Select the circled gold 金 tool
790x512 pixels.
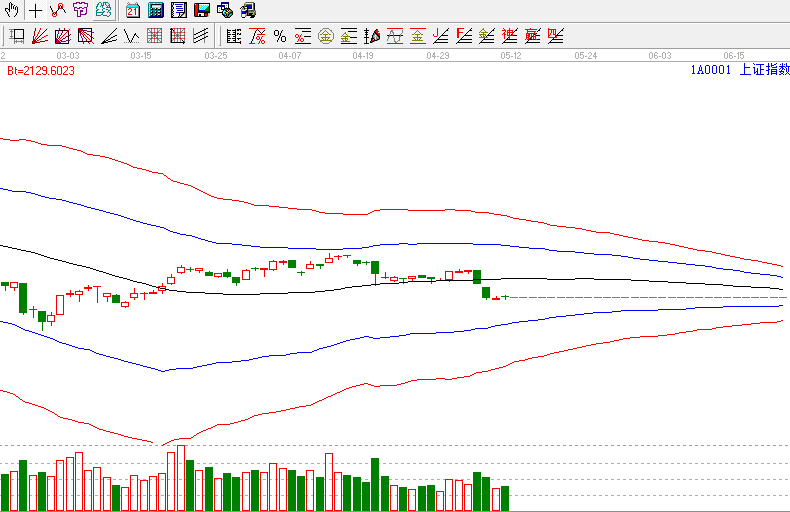pyautogui.click(x=325, y=37)
